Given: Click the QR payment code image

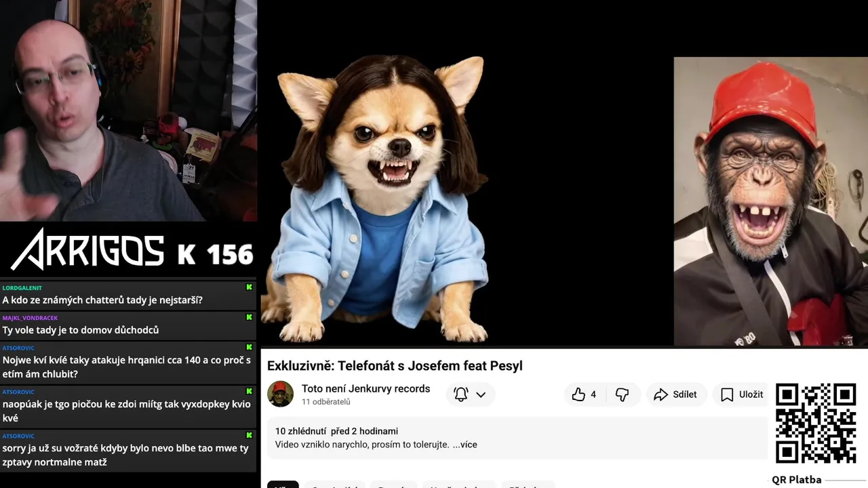Looking at the screenshot, I should point(816,423).
